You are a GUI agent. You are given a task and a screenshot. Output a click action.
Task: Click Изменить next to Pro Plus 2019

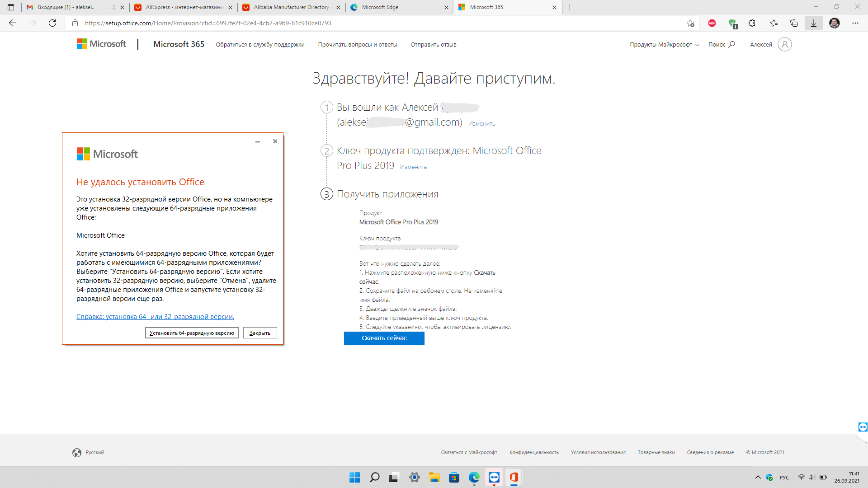[x=413, y=167]
